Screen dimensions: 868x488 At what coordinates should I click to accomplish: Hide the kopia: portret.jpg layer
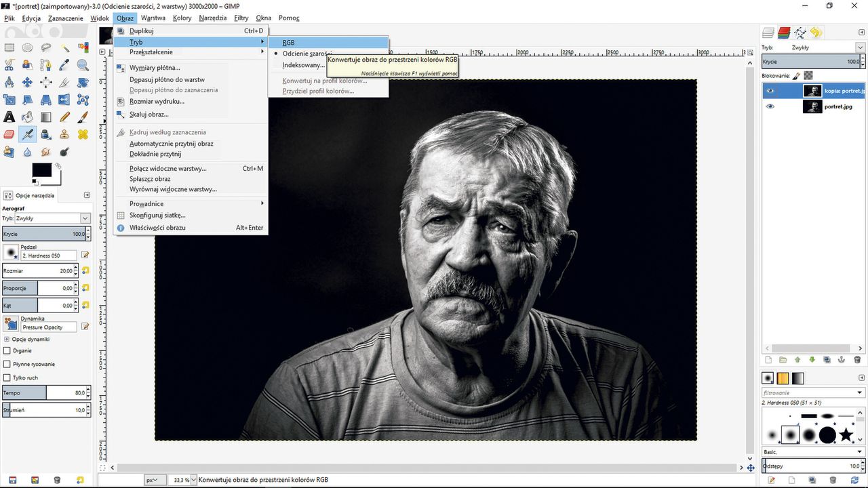click(770, 91)
